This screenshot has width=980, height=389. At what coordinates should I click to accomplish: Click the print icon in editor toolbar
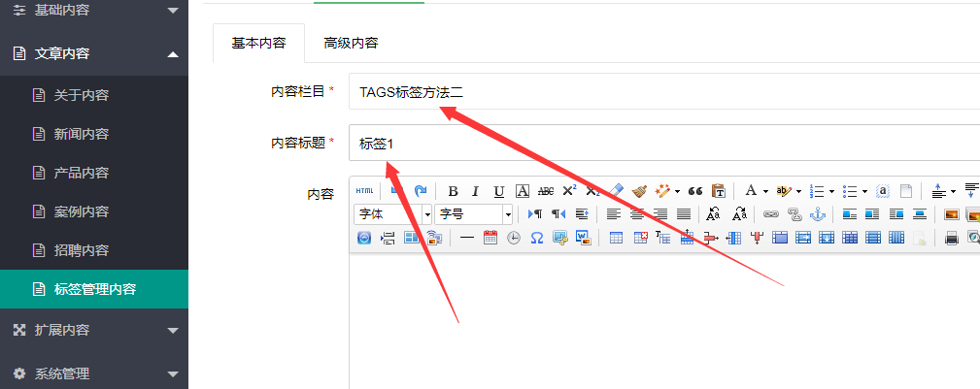[952, 238]
